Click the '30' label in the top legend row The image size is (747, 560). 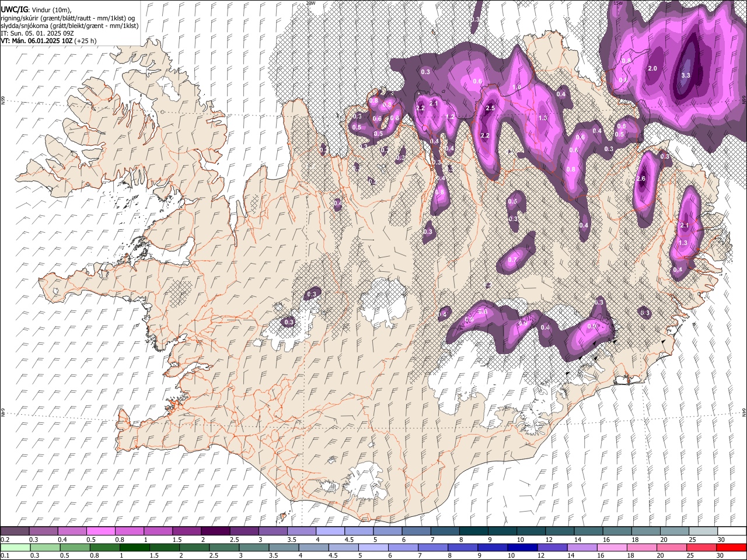tap(721, 540)
